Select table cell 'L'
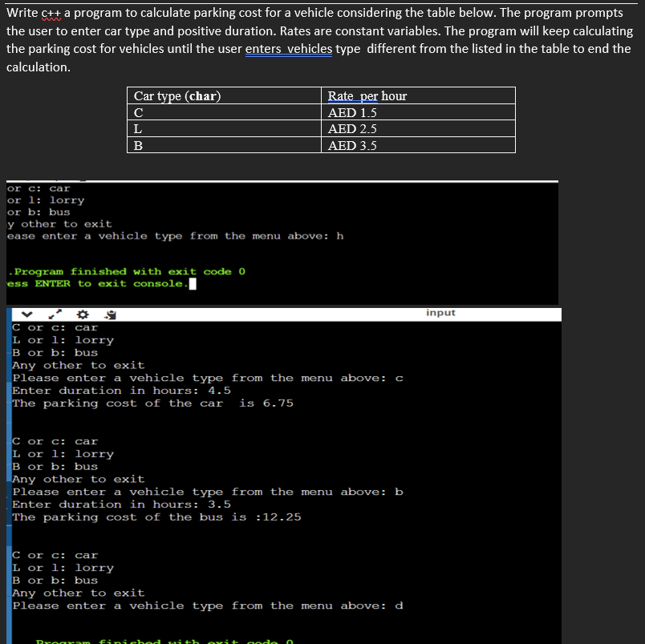 tap(224, 128)
